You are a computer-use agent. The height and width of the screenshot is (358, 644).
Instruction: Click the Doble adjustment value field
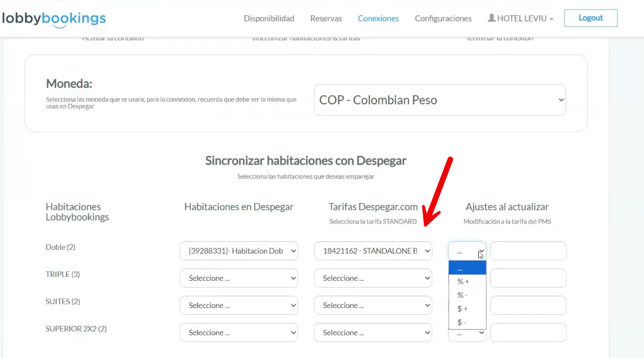[x=528, y=251]
